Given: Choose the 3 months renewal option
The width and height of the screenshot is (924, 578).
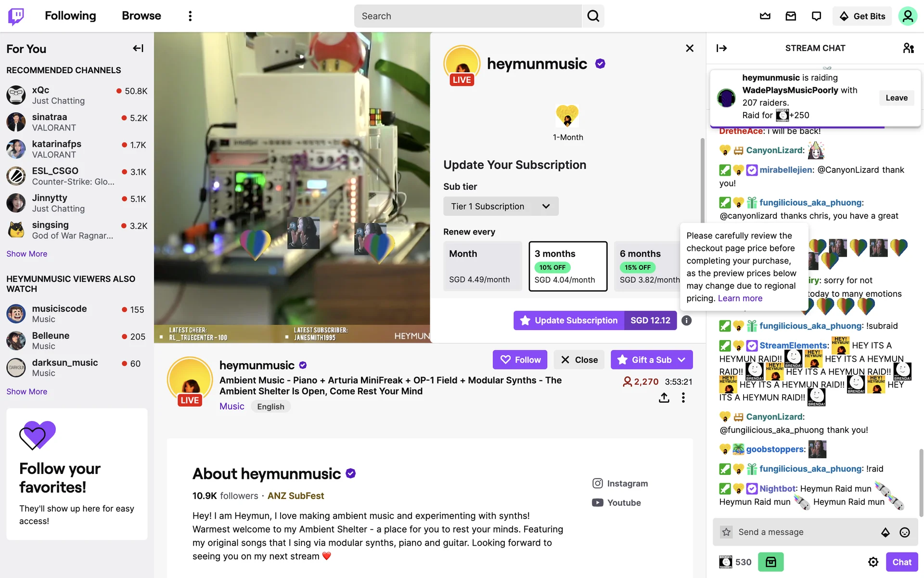Looking at the screenshot, I should click(x=568, y=266).
